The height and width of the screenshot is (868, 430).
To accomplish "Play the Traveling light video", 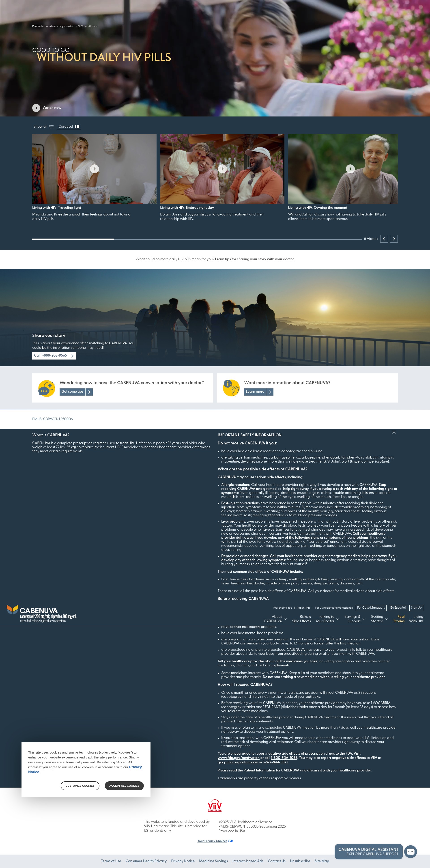I will click(94, 169).
